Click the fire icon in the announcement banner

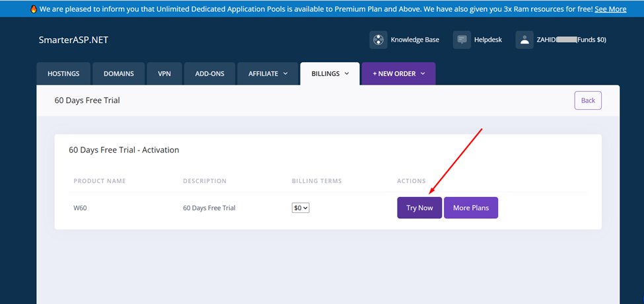coord(34,9)
